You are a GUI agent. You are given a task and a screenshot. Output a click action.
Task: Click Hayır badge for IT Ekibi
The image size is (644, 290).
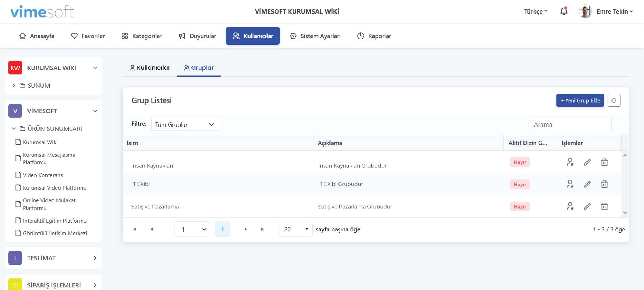[x=520, y=184]
